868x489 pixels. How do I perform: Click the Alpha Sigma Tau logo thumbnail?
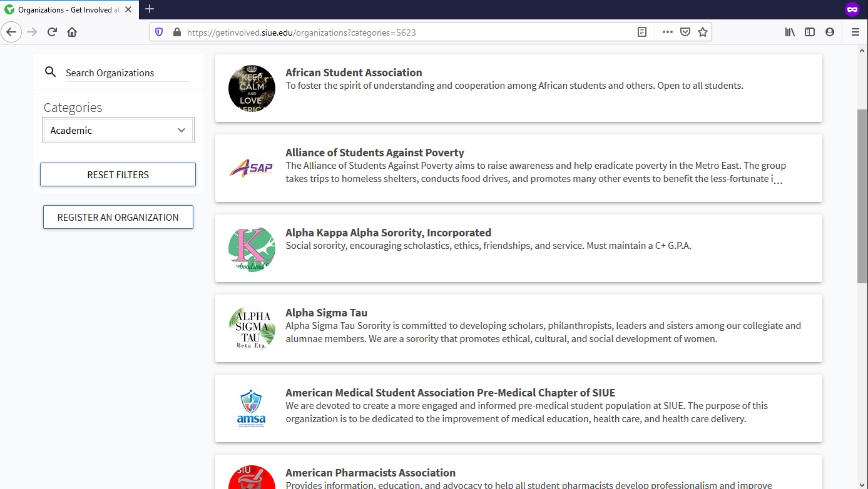252,328
